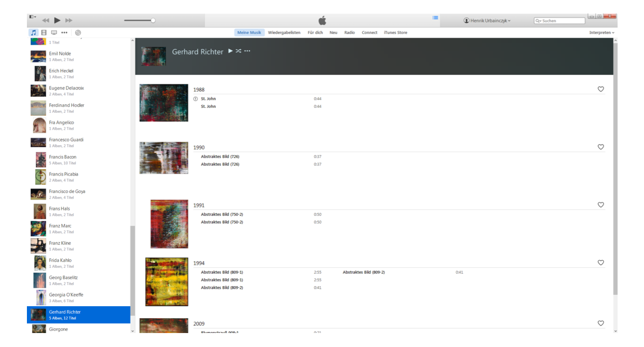The height and width of the screenshot is (347, 644).
Task: Switch to the Music library icon
Action: (x=33, y=32)
